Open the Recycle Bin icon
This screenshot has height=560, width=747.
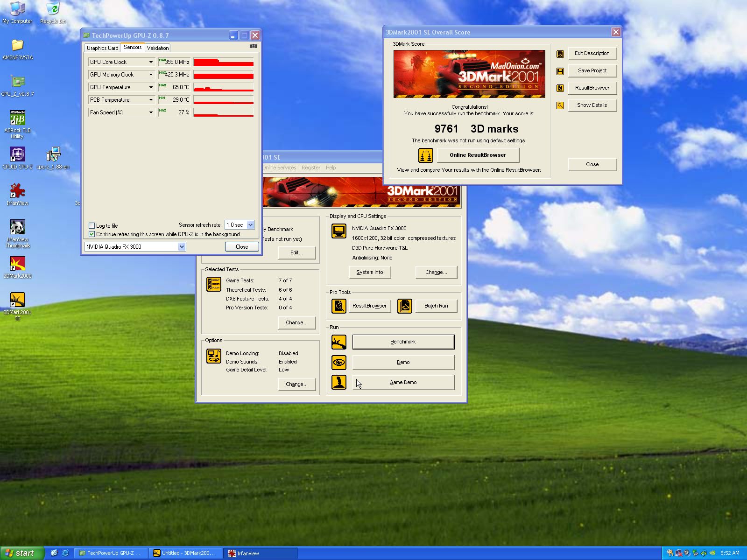pyautogui.click(x=53, y=13)
